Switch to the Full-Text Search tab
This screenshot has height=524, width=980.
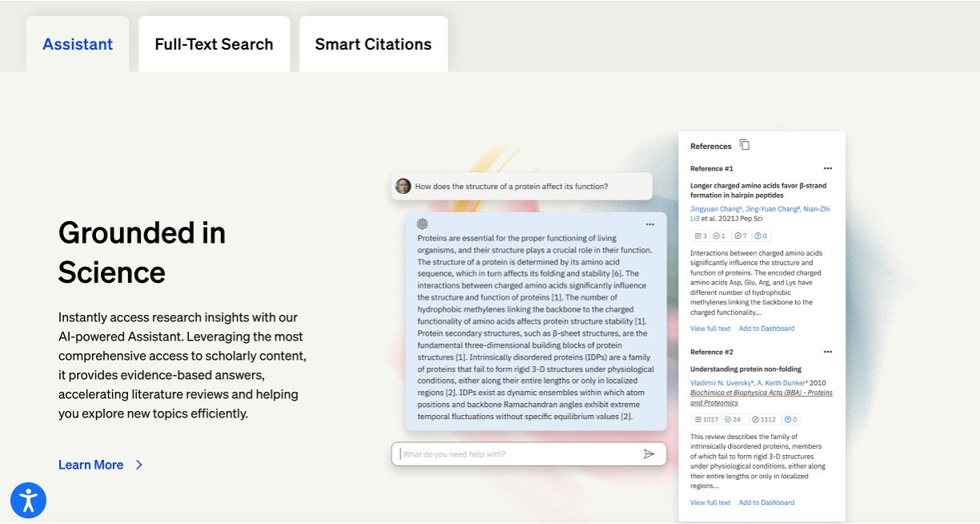click(x=214, y=44)
